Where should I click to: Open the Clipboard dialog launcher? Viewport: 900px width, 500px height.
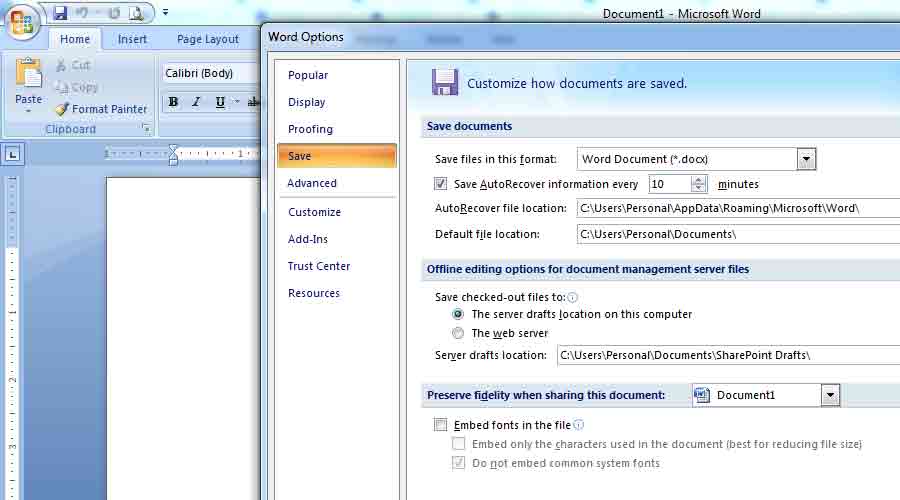[x=146, y=129]
